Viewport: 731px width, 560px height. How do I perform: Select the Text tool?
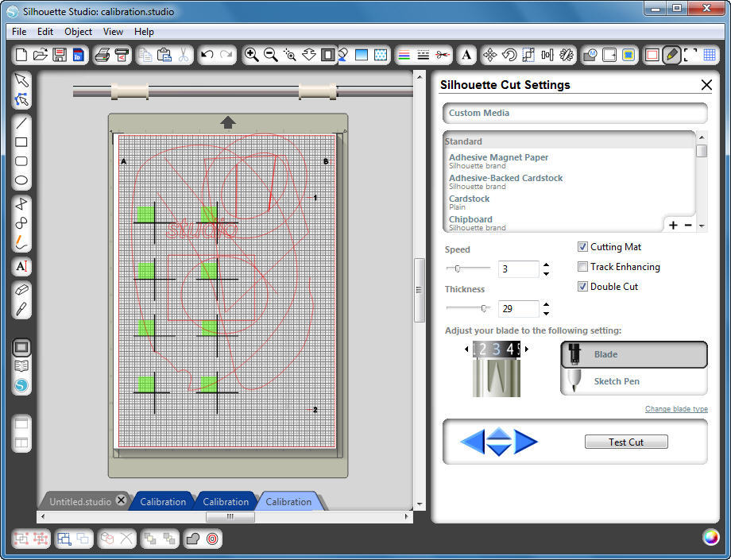[x=21, y=266]
